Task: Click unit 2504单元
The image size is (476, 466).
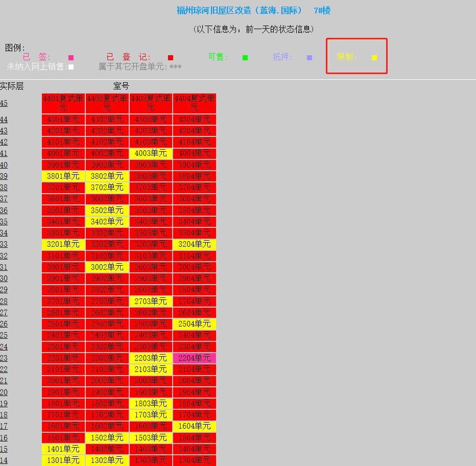Action: 194,323
